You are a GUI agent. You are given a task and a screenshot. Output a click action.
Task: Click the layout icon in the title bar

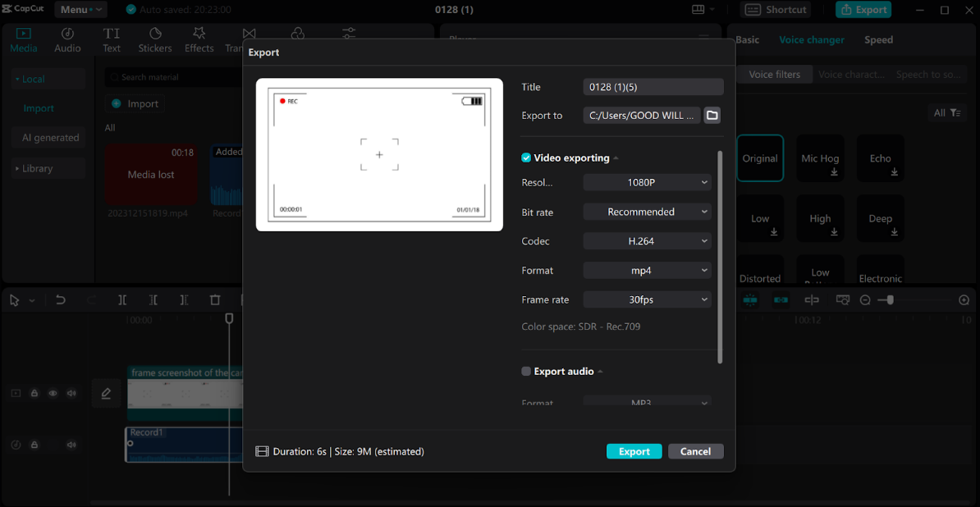pyautogui.click(x=698, y=9)
